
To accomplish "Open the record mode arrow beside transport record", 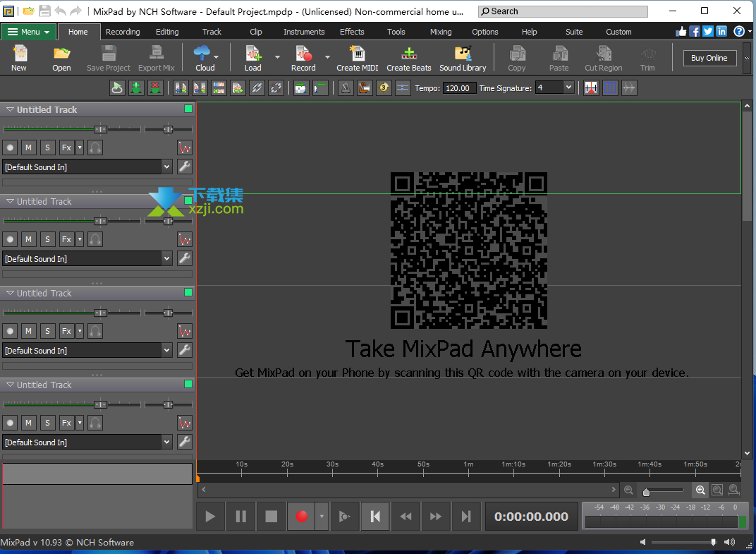I will 322,517.
